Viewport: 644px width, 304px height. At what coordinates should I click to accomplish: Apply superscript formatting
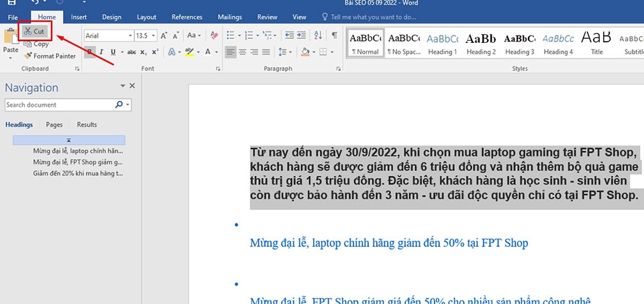[x=155, y=52]
